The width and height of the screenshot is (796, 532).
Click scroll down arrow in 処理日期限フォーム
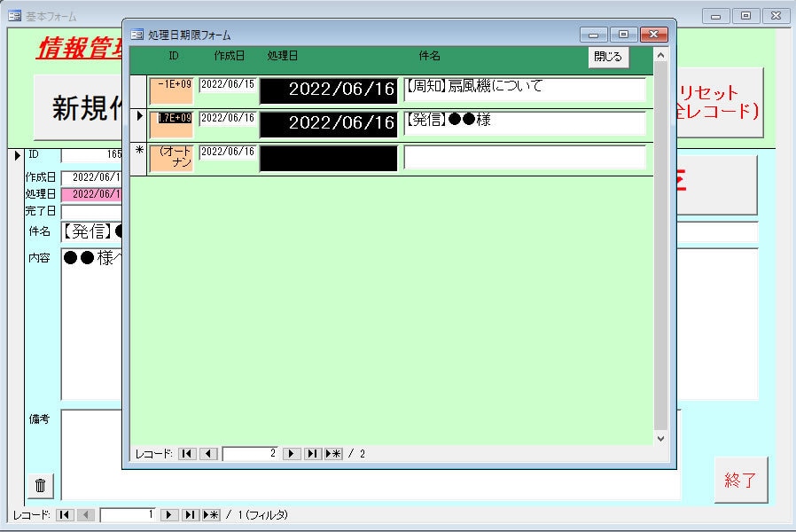point(660,439)
